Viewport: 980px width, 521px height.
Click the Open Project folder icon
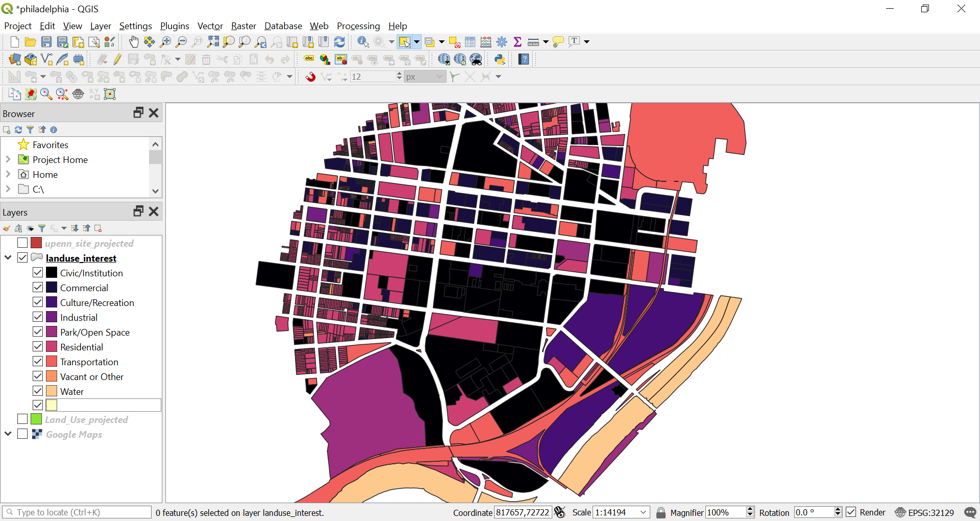(31, 42)
